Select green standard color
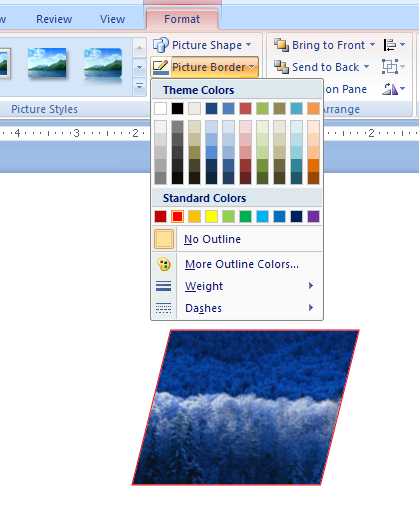419x527 pixels. (246, 216)
